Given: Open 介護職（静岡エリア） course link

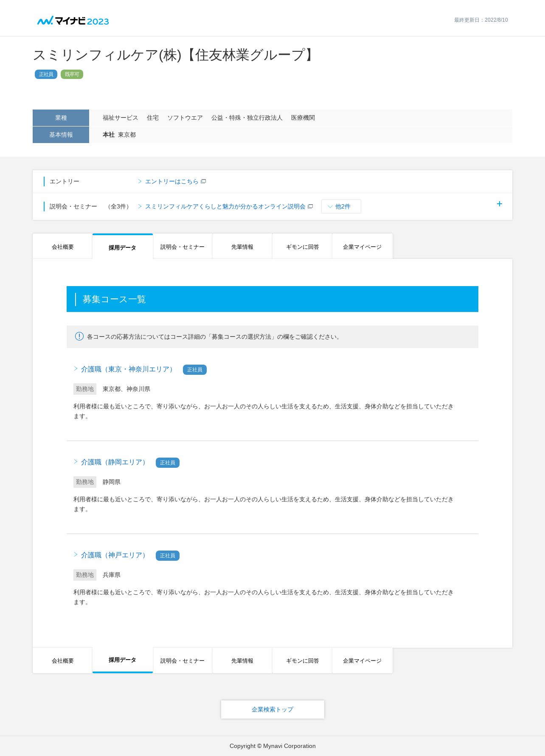Looking at the screenshot, I should coord(115,462).
